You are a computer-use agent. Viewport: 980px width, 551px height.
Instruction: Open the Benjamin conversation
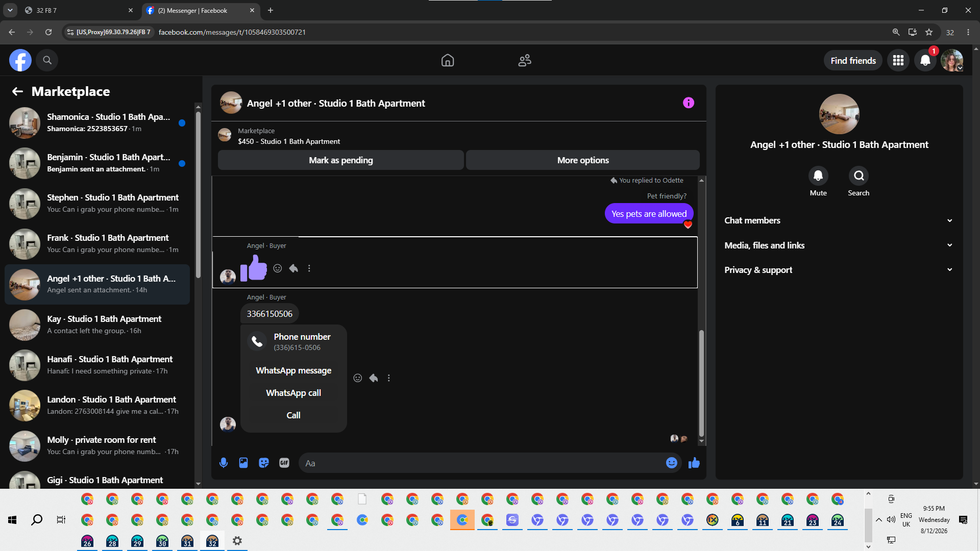pyautogui.click(x=97, y=163)
